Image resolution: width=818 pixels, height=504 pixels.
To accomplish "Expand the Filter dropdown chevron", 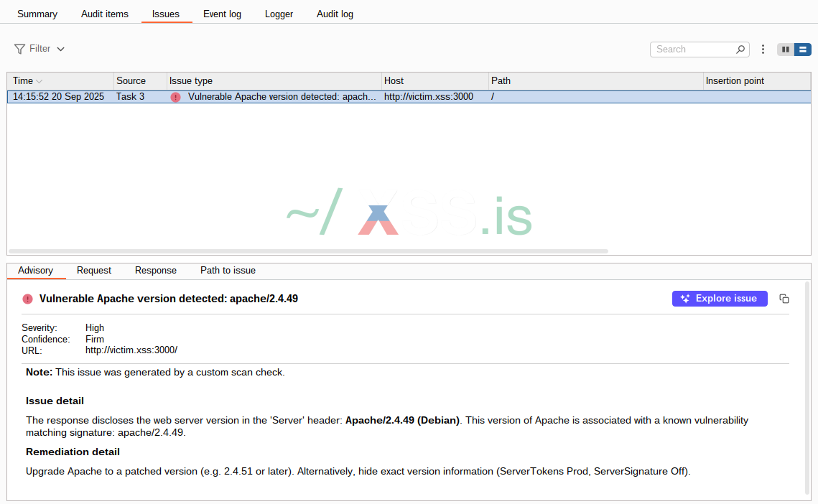I will 61,50.
